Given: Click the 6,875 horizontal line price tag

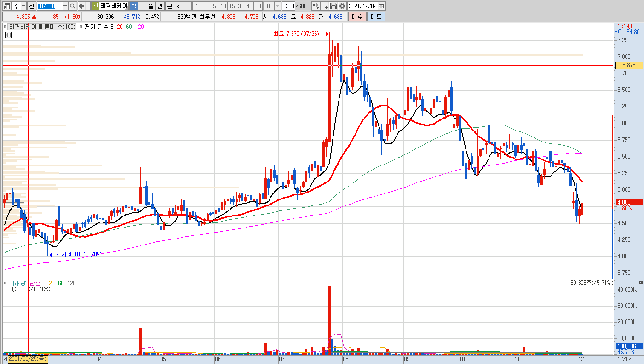Looking at the screenshot, I should tap(629, 65).
